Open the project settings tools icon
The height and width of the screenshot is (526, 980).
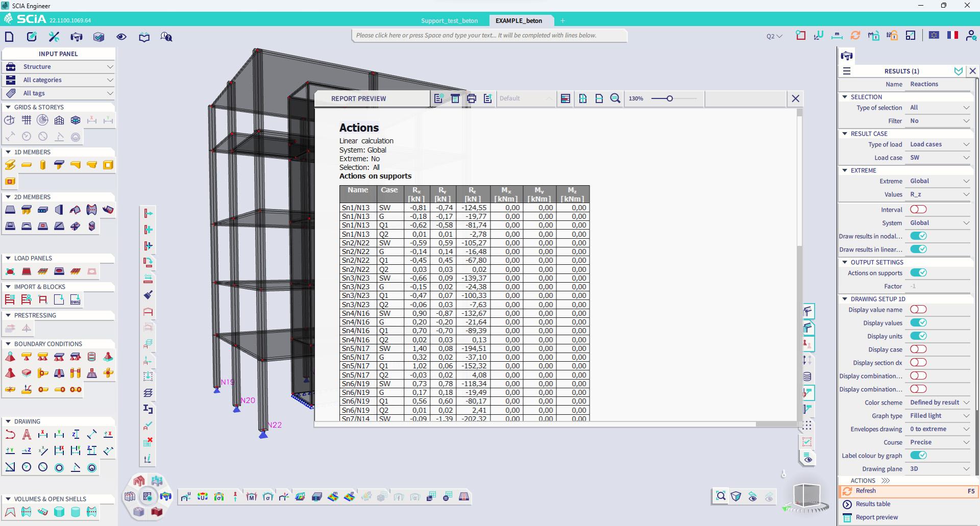point(54,37)
